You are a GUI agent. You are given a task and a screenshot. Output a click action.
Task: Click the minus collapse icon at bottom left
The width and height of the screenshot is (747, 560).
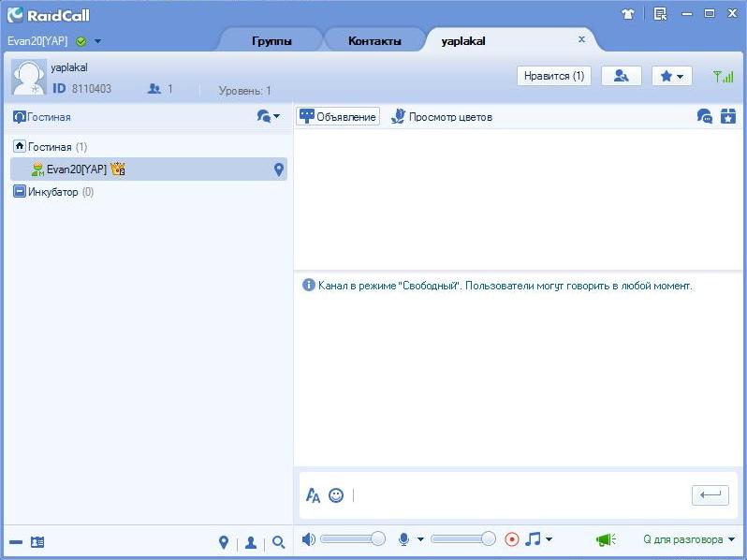point(16,542)
